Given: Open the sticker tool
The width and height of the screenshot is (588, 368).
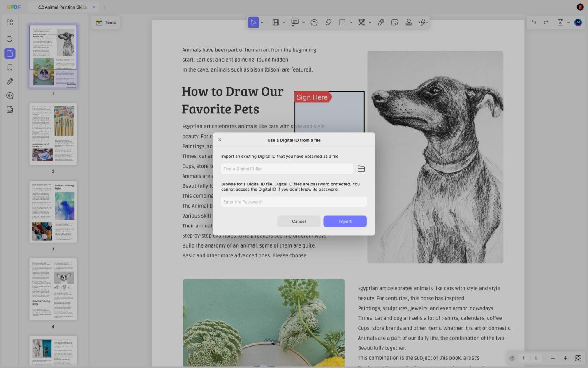Looking at the screenshot, I should [395, 23].
